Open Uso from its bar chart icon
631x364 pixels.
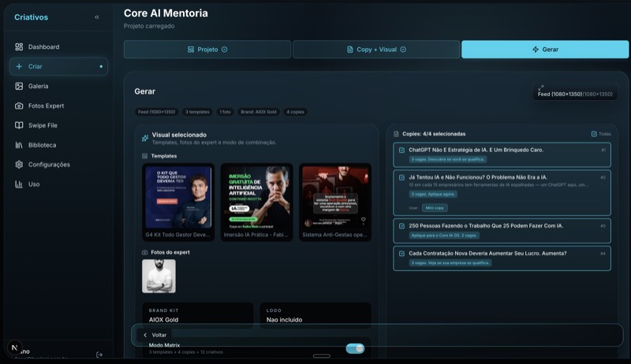19,184
